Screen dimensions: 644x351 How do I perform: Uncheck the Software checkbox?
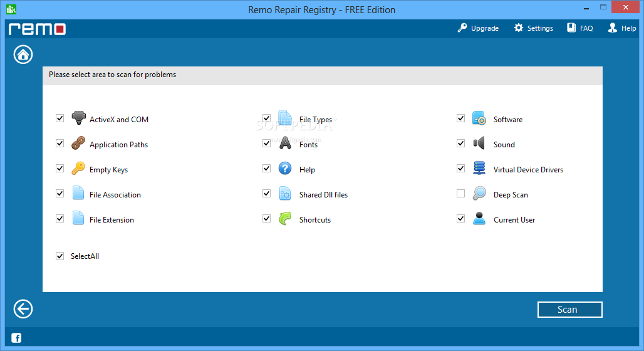(x=461, y=118)
